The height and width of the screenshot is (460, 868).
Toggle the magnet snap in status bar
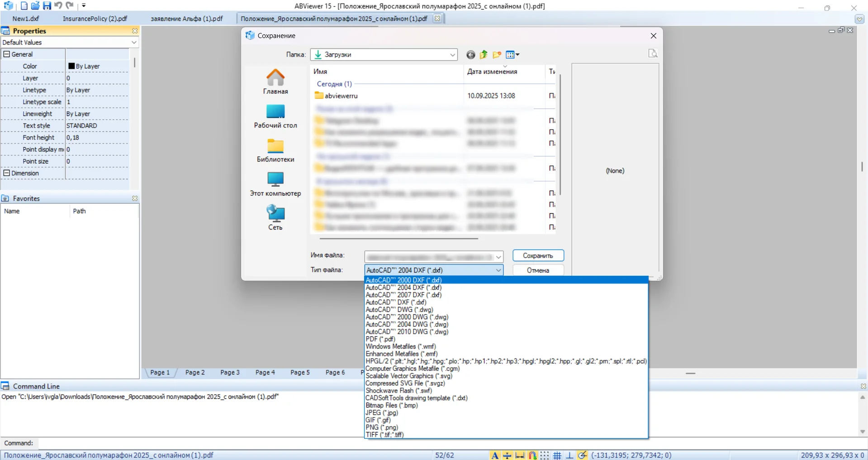[532, 455]
